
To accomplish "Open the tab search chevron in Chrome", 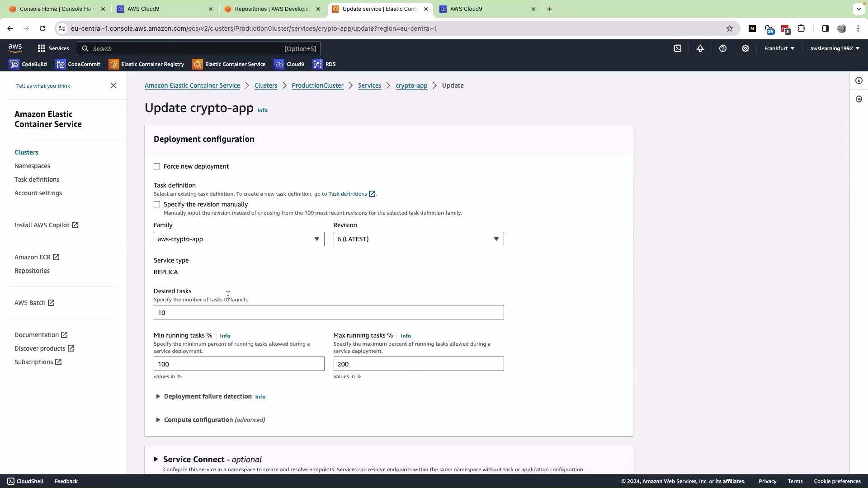I will 859,9.
